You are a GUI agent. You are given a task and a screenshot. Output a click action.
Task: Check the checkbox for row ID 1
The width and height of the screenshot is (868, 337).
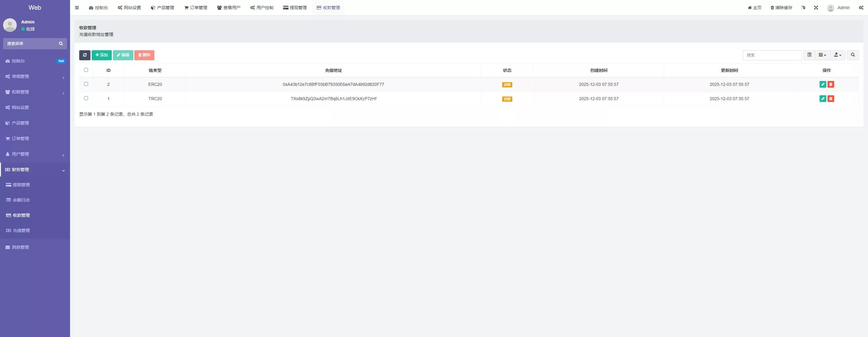click(x=86, y=98)
